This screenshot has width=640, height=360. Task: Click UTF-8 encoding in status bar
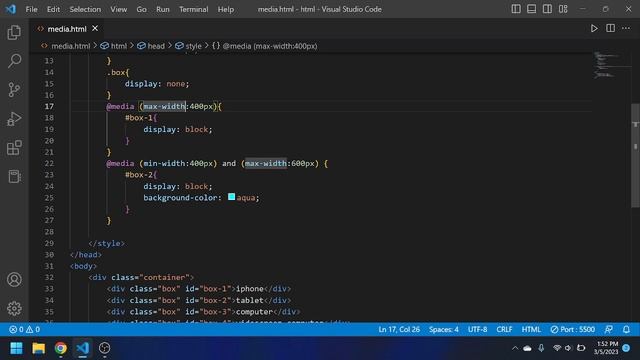click(x=477, y=329)
